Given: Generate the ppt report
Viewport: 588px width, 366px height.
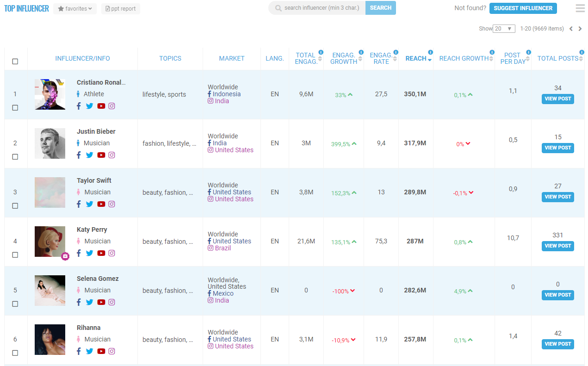Looking at the screenshot, I should (x=121, y=8).
